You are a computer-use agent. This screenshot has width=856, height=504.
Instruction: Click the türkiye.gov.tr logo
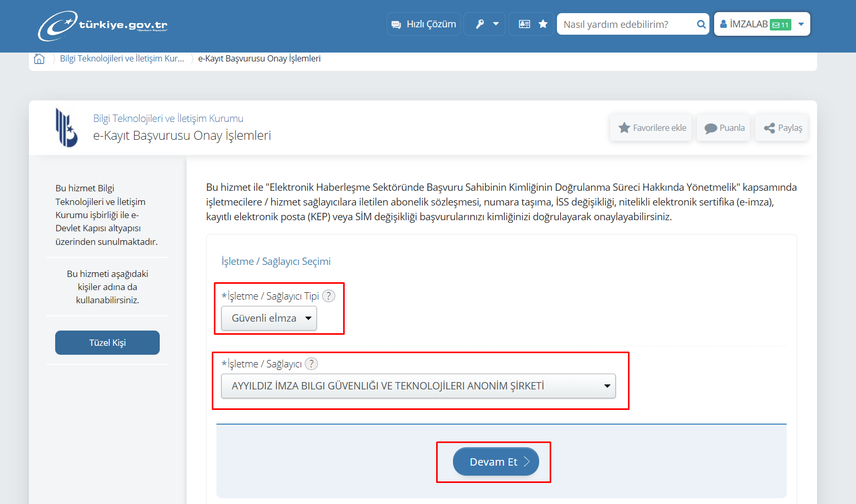point(103,25)
